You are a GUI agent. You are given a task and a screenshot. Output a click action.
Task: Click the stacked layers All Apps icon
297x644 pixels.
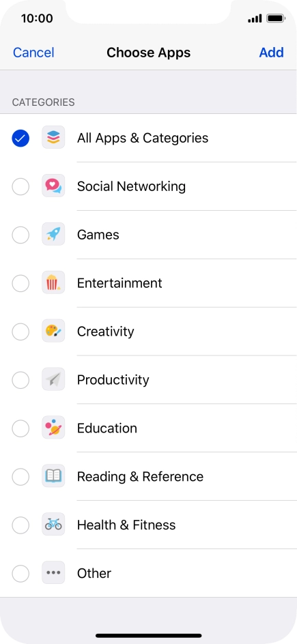53,138
